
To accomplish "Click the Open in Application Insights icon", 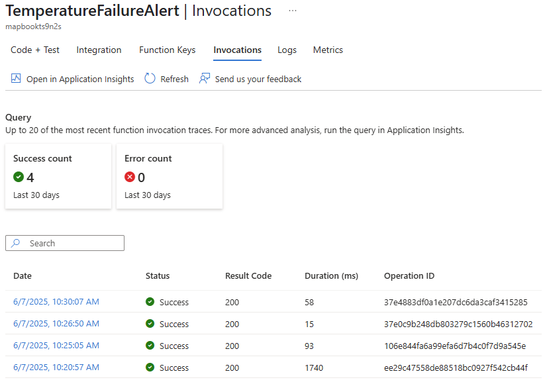I will tap(16, 78).
